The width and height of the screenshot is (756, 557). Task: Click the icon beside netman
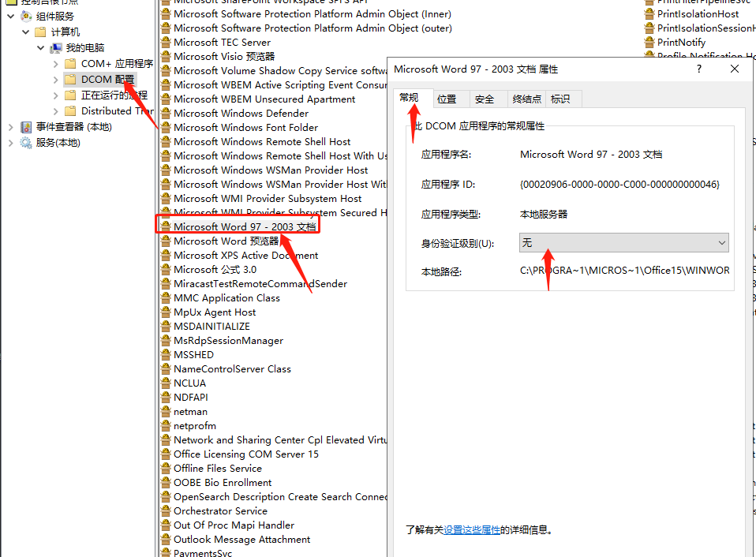tap(166, 412)
